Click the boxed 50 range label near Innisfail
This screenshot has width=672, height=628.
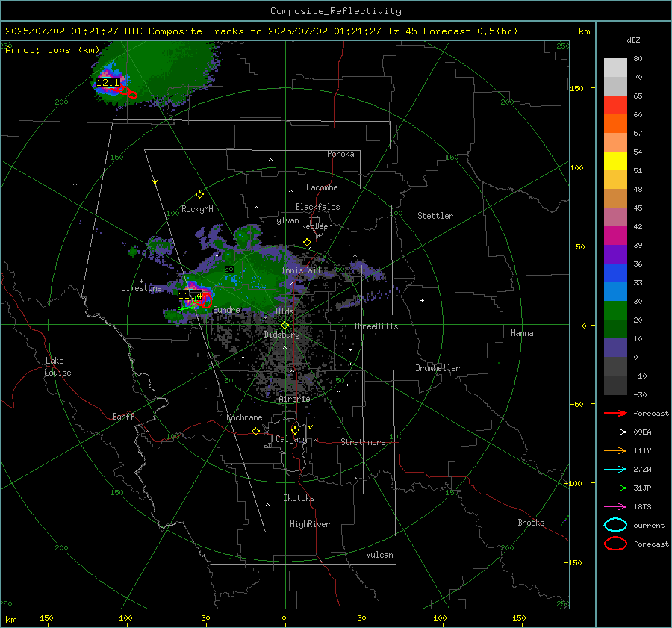point(229,270)
